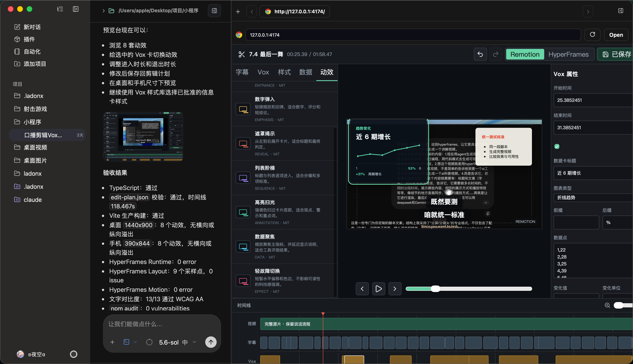Image resolution: width=633 pixels, height=364 pixels.
Task: Toggle the green checkbox in Vox properties
Action: 557,146
